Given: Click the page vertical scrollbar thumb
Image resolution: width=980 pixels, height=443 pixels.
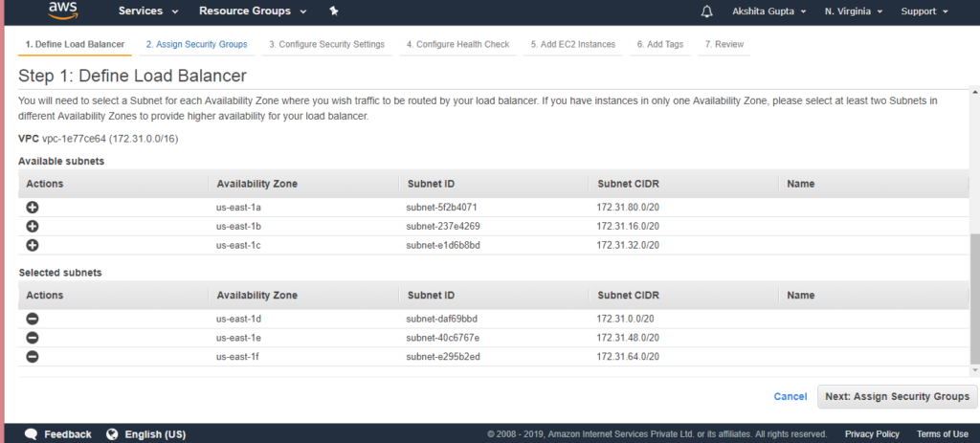Looking at the screenshot, I should click(974, 298).
